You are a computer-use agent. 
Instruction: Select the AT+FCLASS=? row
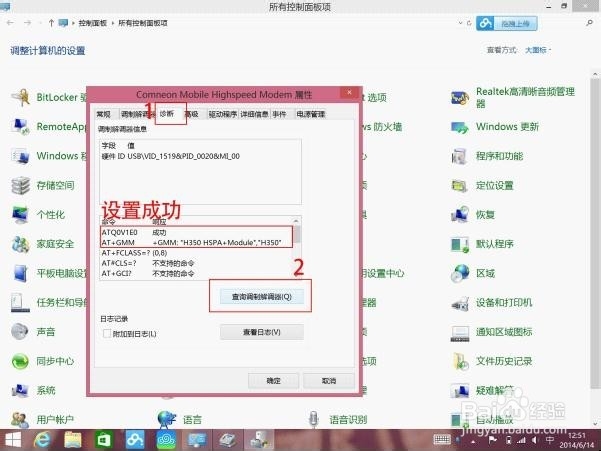[196, 253]
